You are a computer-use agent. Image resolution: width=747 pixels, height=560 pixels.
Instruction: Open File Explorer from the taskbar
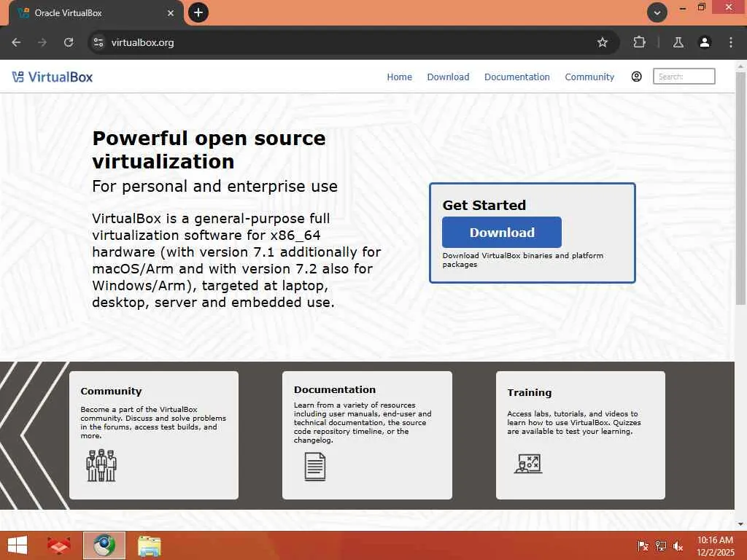click(x=149, y=546)
